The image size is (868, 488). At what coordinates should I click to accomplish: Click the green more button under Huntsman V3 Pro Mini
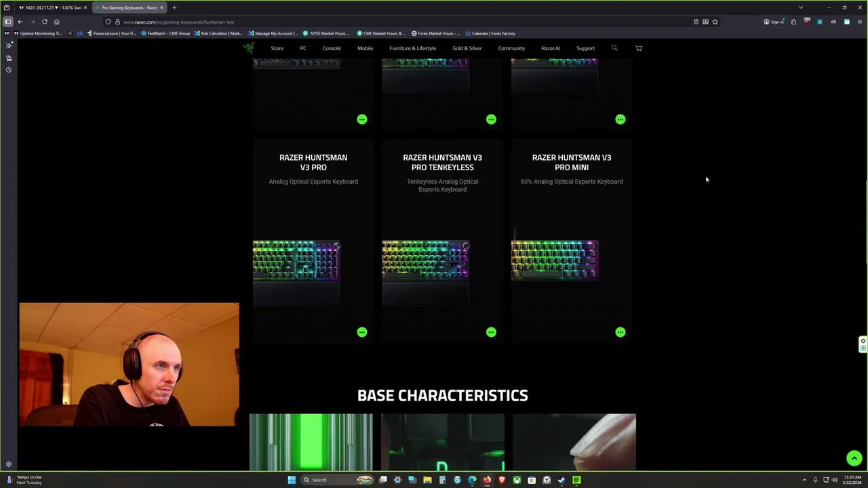tap(620, 332)
